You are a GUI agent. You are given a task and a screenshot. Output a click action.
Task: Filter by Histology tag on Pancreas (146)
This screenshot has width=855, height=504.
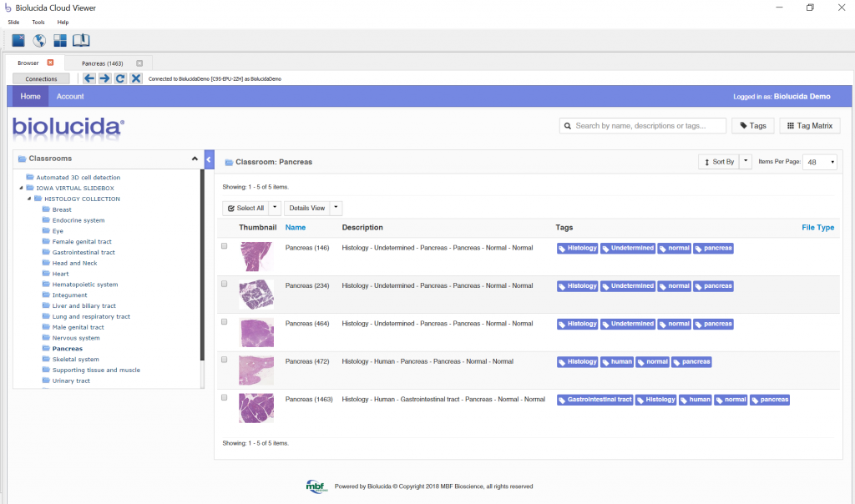tap(578, 249)
